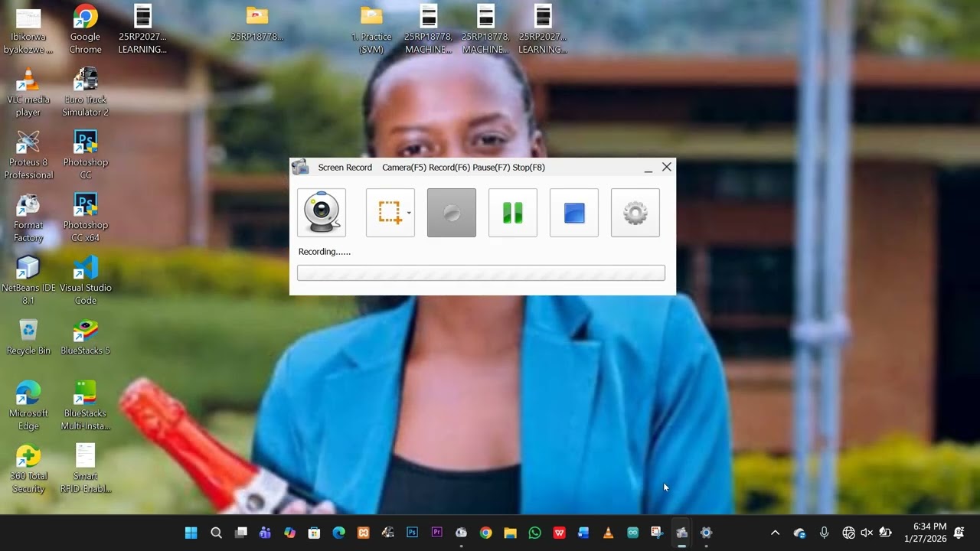Select the Smart RFID Enabl... document file
This screenshot has height=551, width=980.
pos(85,469)
